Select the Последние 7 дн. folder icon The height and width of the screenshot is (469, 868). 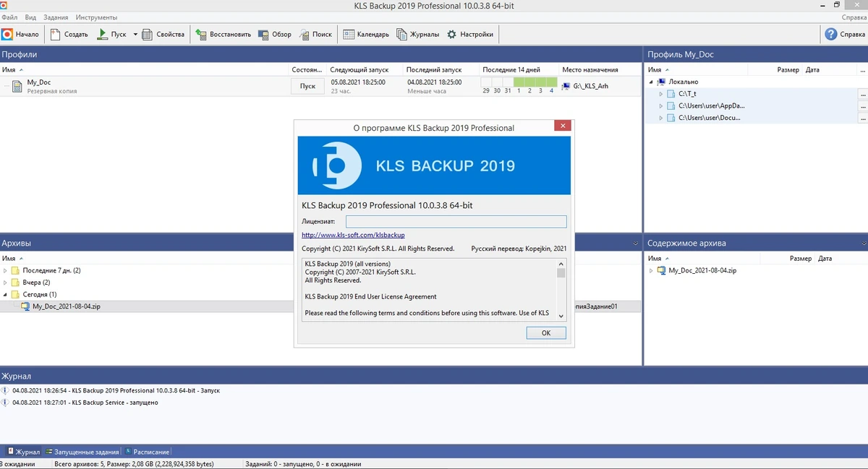[15, 270]
